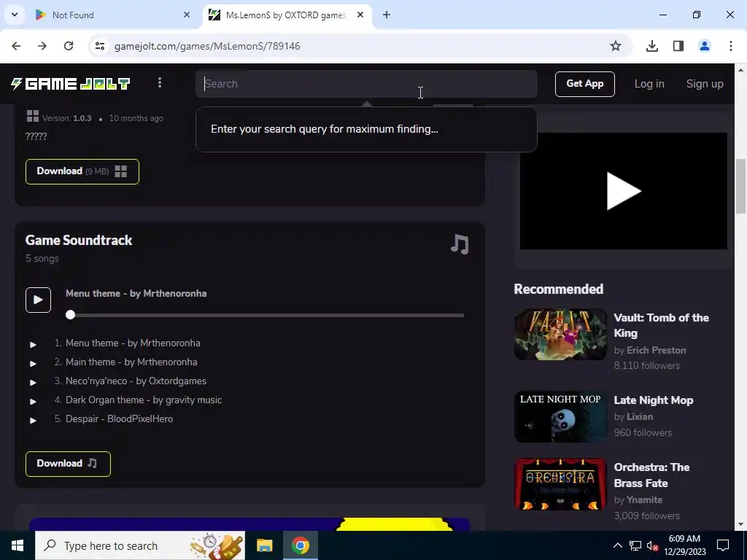Close the Not Found tab

[x=186, y=15]
